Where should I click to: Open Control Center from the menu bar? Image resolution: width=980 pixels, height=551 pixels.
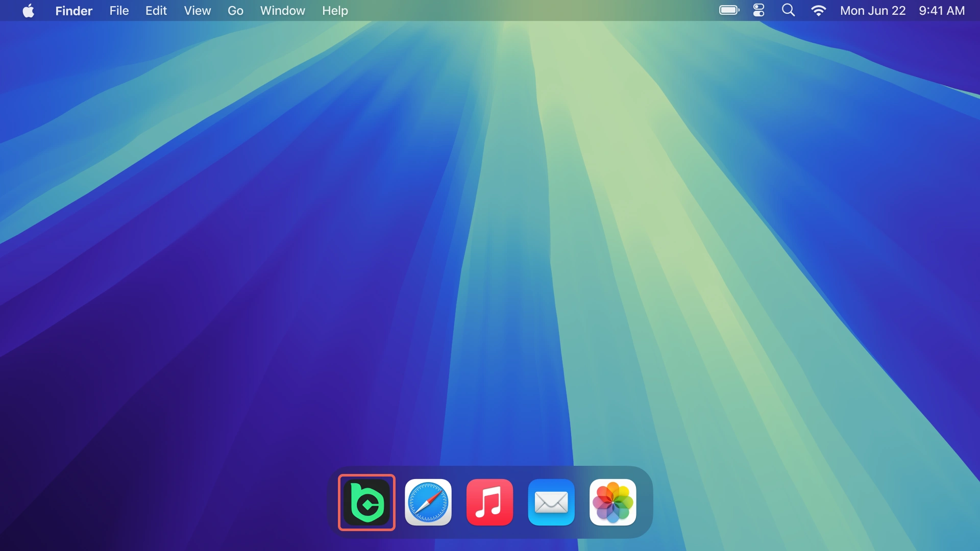(758, 10)
